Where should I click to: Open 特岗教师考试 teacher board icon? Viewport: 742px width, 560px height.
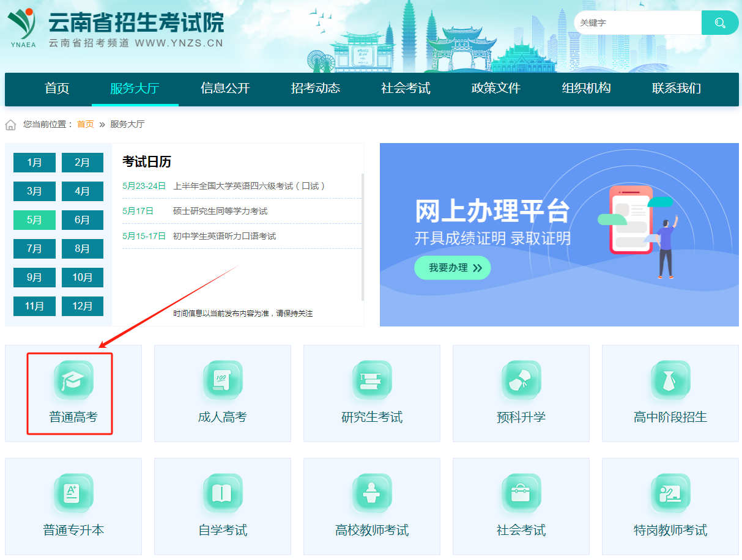(670, 493)
